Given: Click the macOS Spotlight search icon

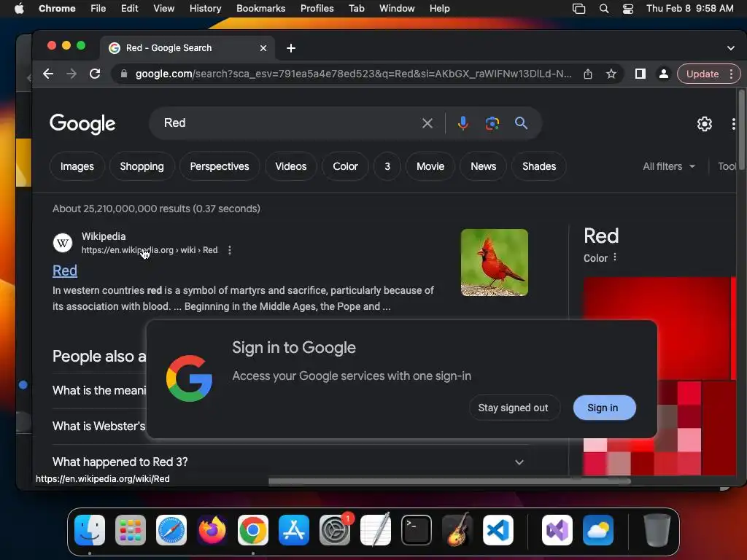Looking at the screenshot, I should click(x=603, y=9).
